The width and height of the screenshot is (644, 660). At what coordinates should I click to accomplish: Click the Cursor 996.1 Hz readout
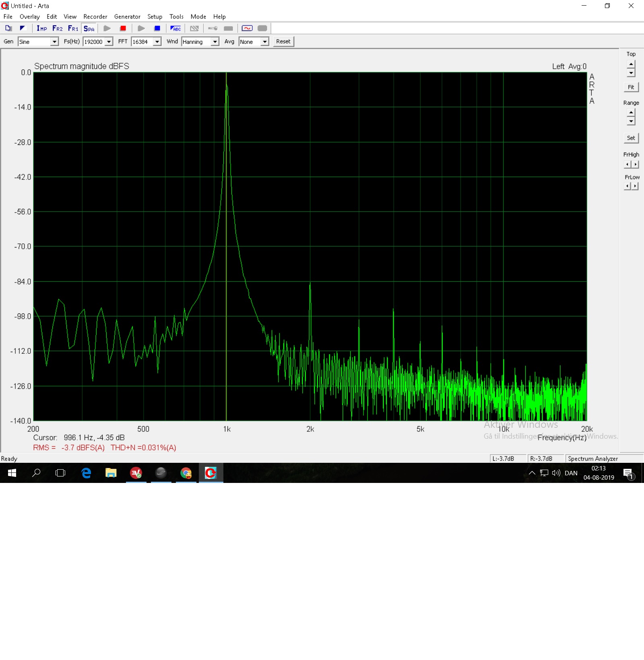tap(79, 437)
